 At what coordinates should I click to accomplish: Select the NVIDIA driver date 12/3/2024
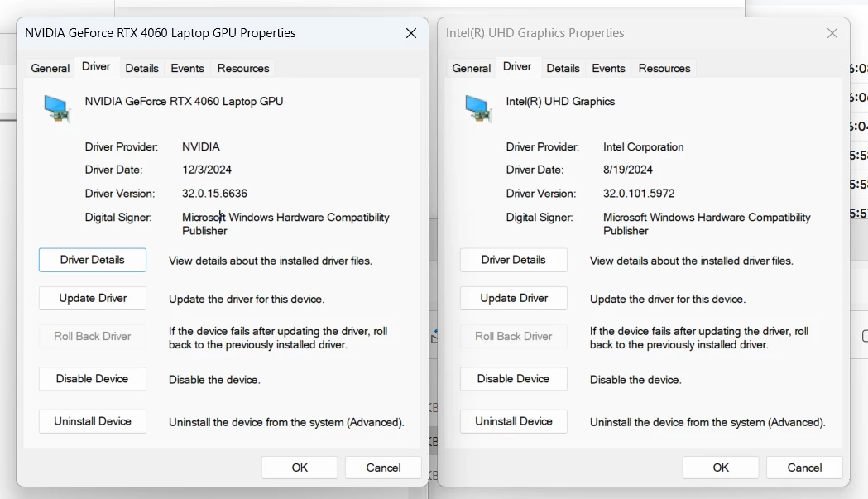click(207, 170)
